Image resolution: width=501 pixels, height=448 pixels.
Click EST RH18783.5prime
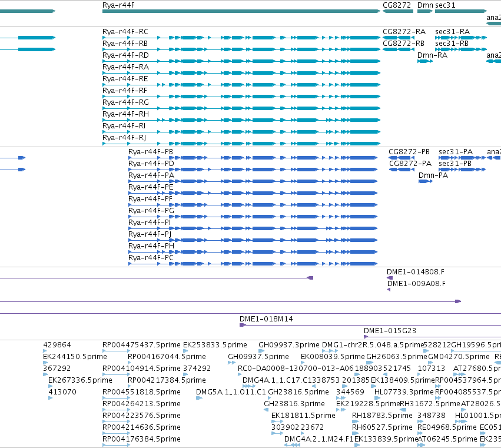[x=382, y=416]
